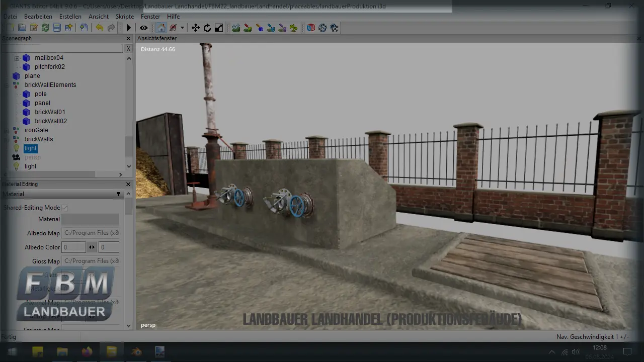
Task: Expand the mailbox04 tree node
Action: pyautogui.click(x=17, y=58)
